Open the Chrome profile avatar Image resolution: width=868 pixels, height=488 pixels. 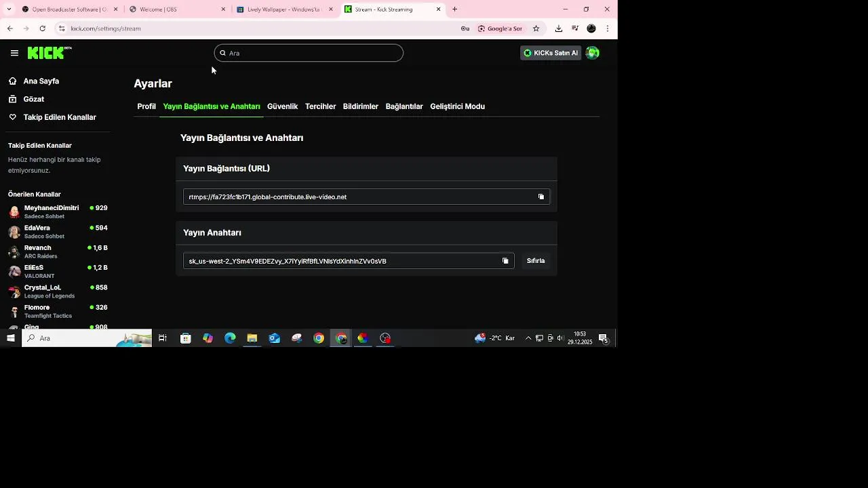click(591, 28)
